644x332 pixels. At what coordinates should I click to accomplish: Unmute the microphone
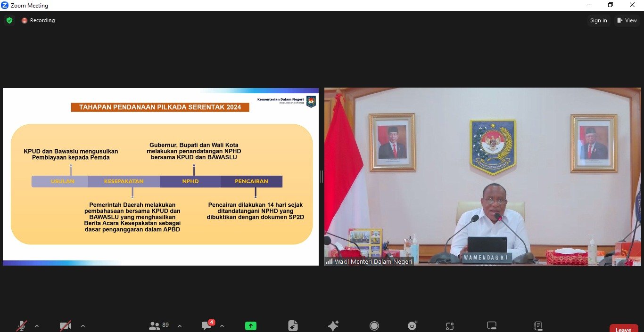click(x=22, y=325)
